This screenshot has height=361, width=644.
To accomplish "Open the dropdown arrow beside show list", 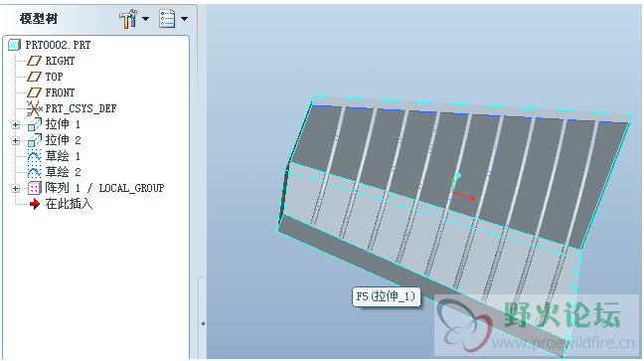I will pos(185,19).
